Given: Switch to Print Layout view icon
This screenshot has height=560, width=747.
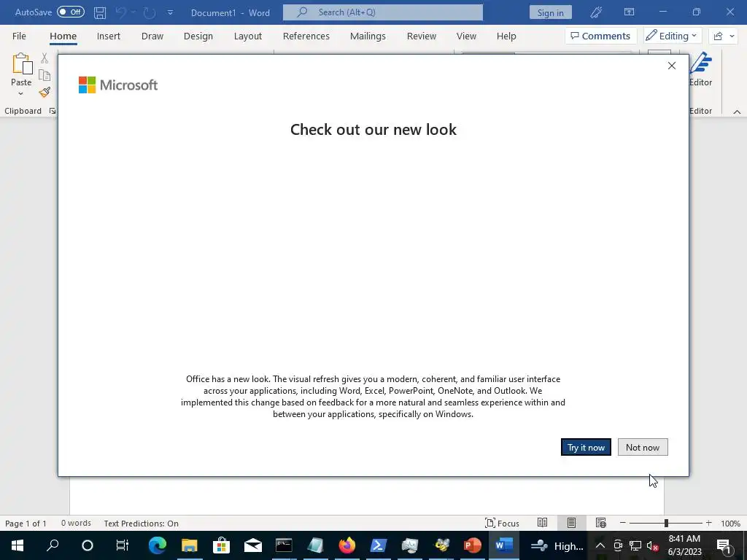Looking at the screenshot, I should (x=571, y=523).
